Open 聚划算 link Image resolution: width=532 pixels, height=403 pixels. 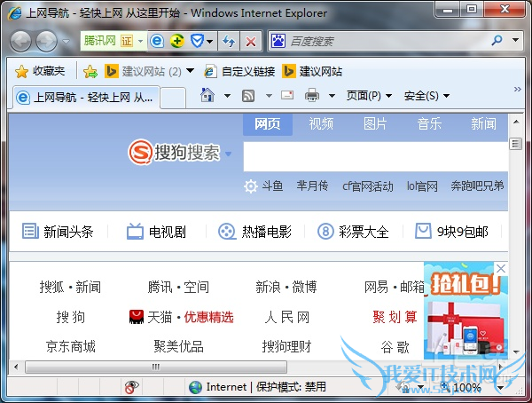tap(395, 317)
